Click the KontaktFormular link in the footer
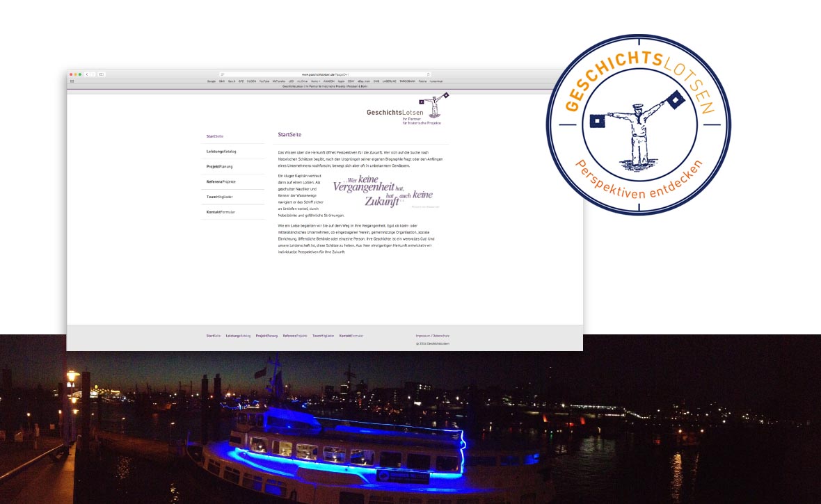 351,336
